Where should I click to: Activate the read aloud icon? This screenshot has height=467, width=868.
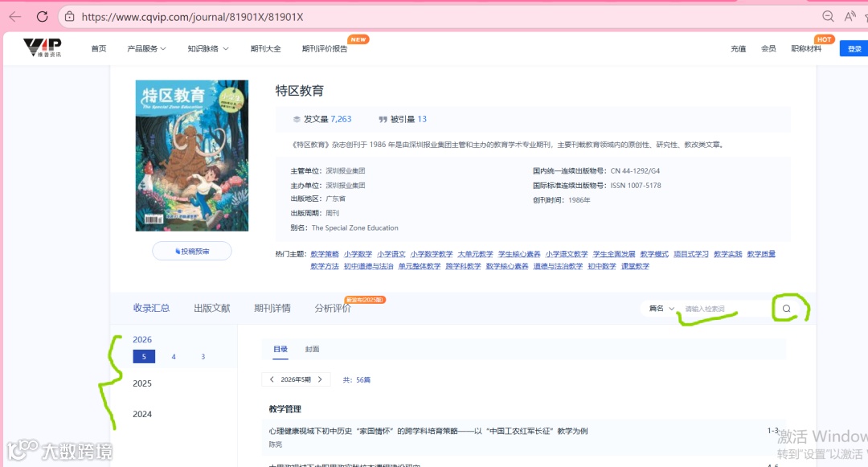pyautogui.click(x=850, y=17)
